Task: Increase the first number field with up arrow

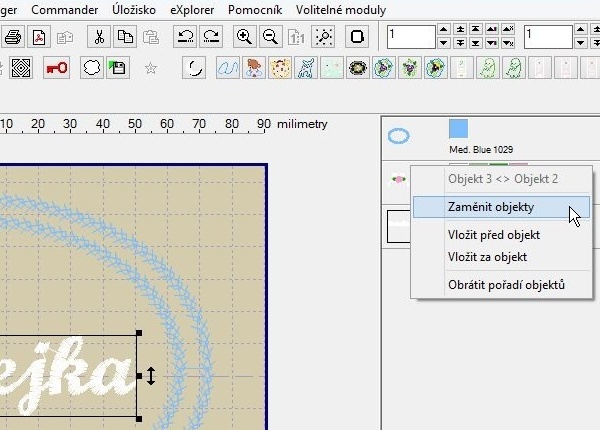Action: tap(443, 31)
